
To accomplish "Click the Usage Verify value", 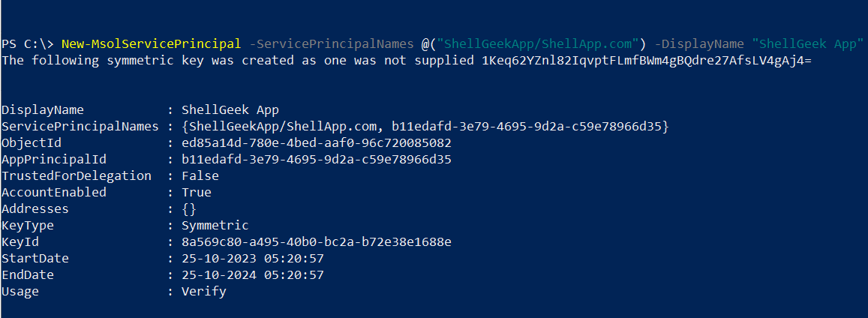I will coord(203,292).
